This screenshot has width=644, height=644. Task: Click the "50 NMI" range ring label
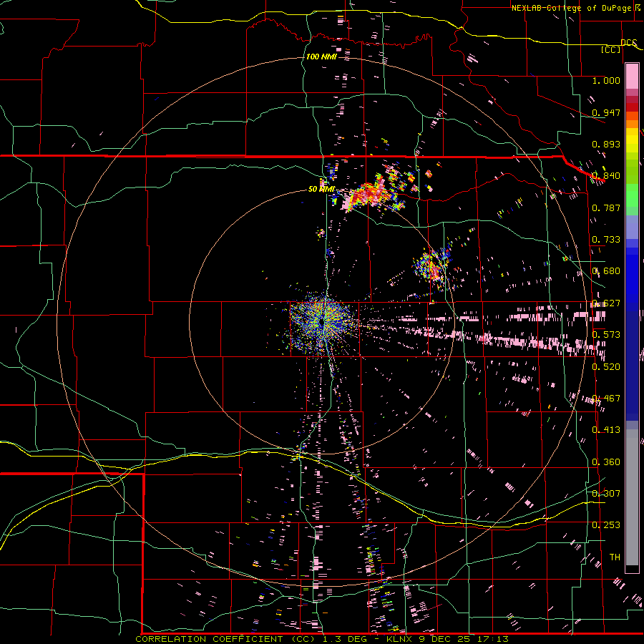321,189
